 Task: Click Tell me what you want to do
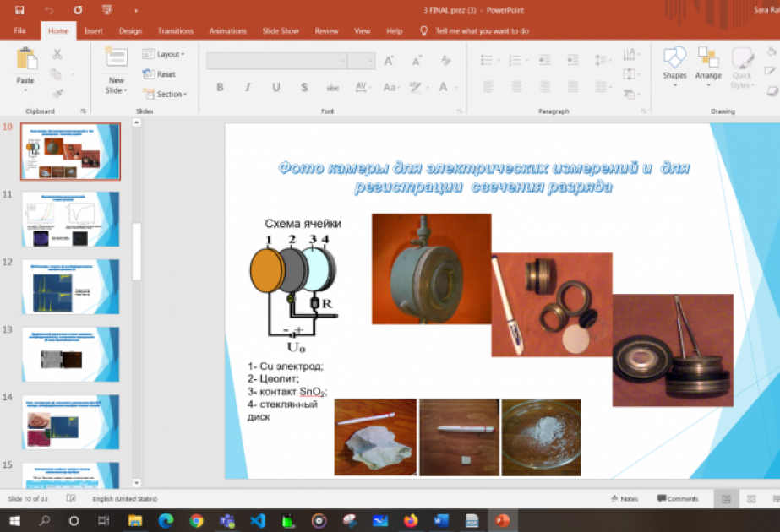(475, 31)
